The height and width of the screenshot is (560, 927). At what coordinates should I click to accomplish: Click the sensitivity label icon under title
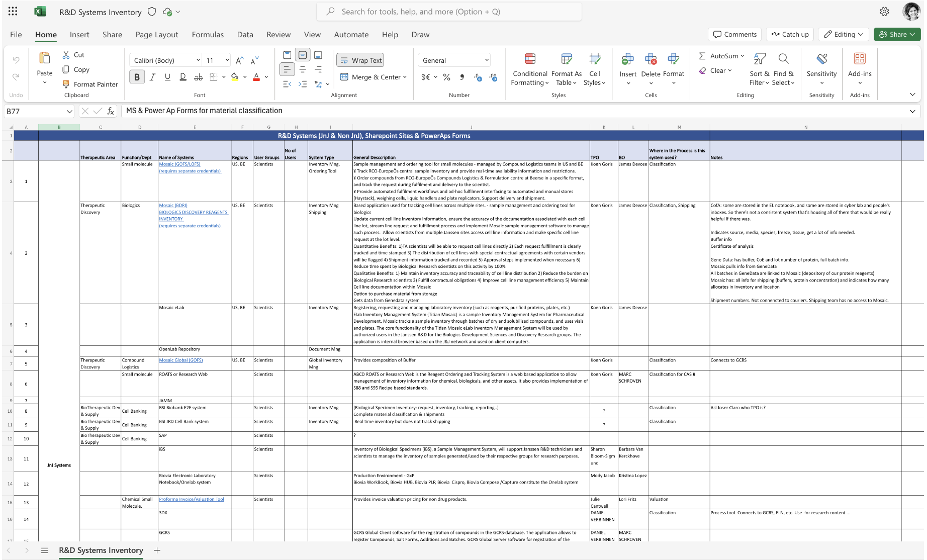click(x=152, y=12)
